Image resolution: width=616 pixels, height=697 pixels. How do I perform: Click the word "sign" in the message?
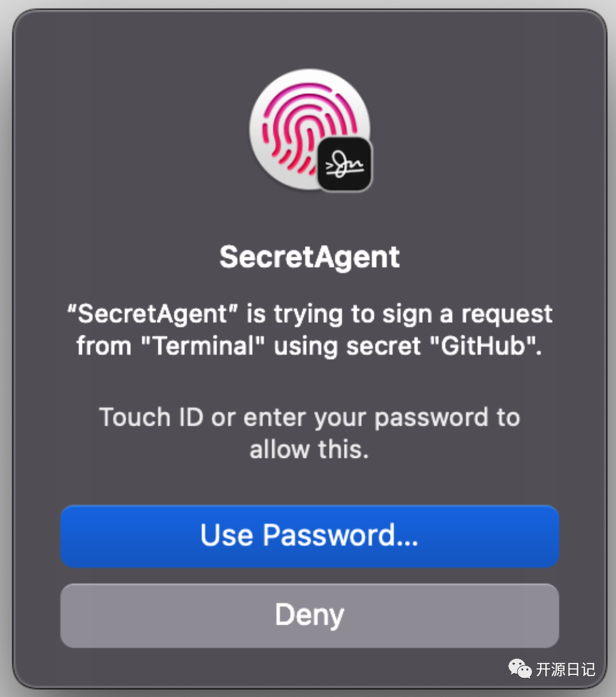point(407,314)
